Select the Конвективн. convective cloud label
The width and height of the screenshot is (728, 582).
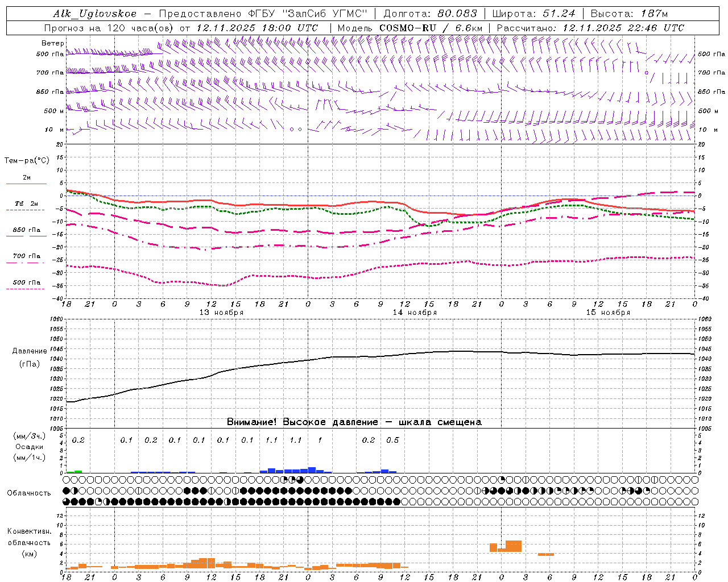(29, 531)
